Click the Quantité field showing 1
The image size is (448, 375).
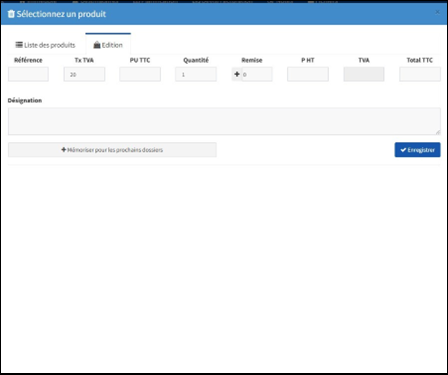(x=196, y=74)
